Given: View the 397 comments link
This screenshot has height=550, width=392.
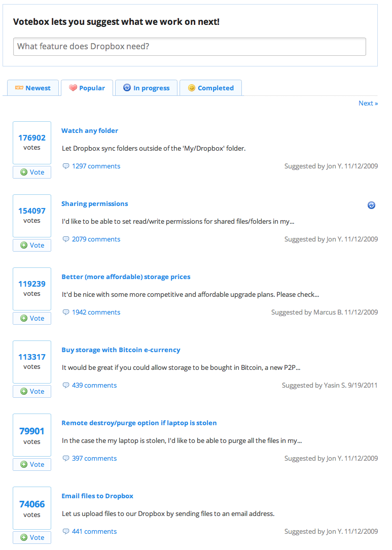Looking at the screenshot, I should tap(94, 459).
